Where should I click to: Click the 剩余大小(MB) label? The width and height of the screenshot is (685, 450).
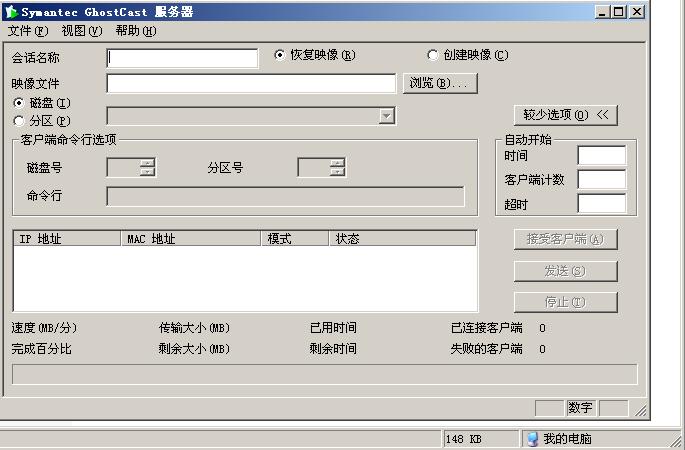pos(194,349)
